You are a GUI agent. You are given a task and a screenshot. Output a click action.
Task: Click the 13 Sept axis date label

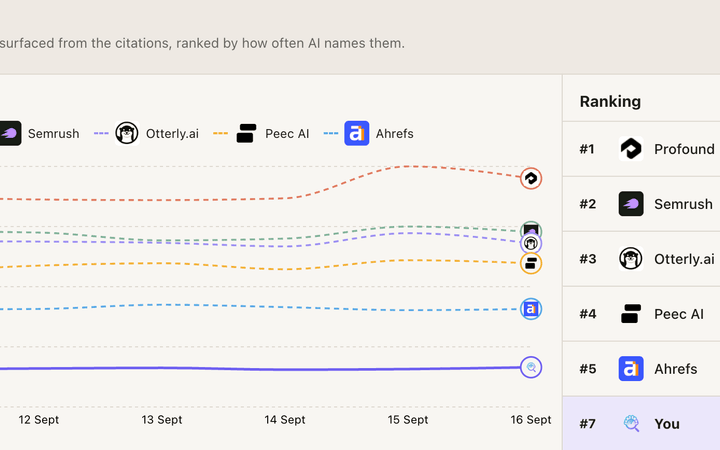[162, 420]
